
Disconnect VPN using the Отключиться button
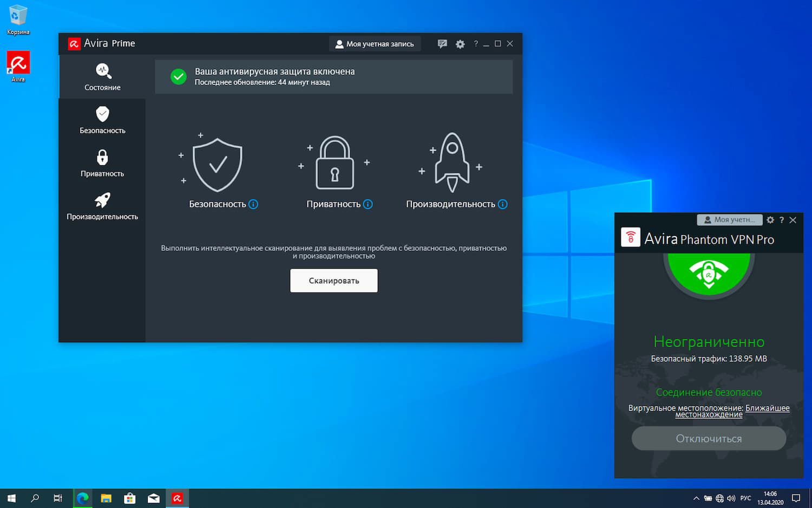[x=709, y=438]
